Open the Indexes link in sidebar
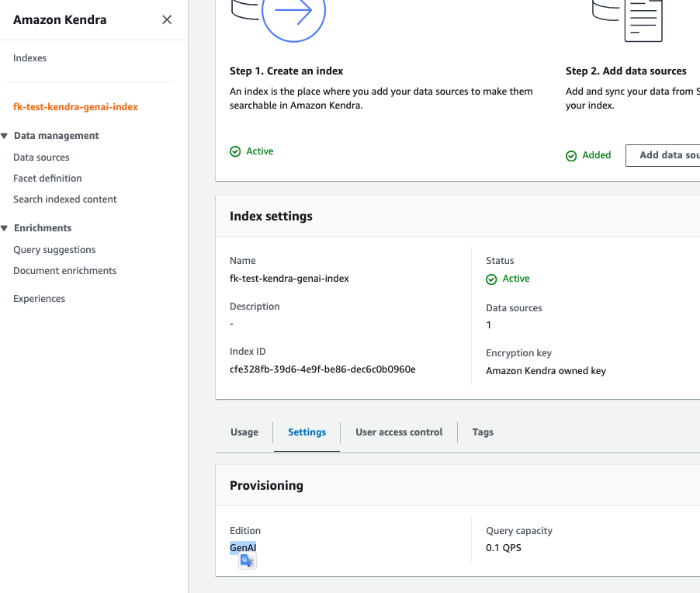 [x=30, y=58]
